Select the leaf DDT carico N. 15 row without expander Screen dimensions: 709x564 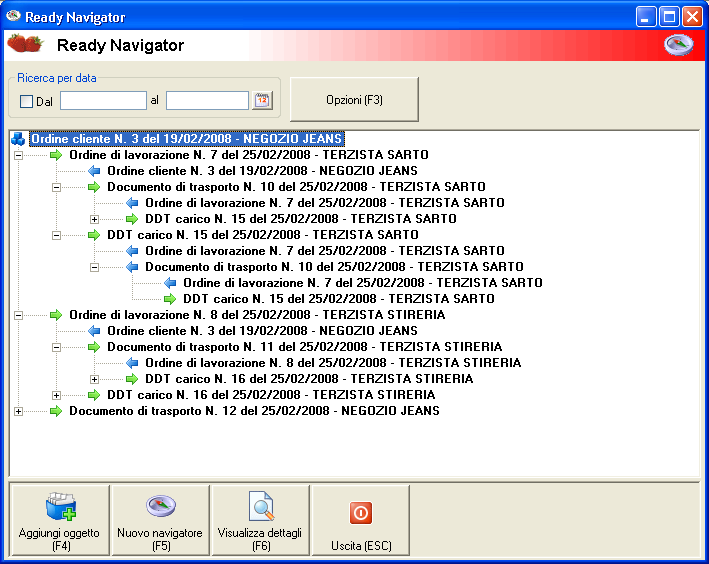339,299
